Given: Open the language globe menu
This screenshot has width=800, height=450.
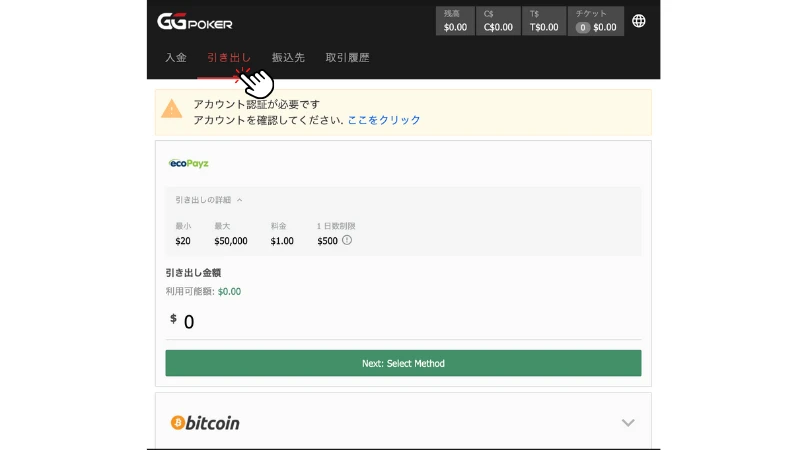Looking at the screenshot, I should point(639,21).
